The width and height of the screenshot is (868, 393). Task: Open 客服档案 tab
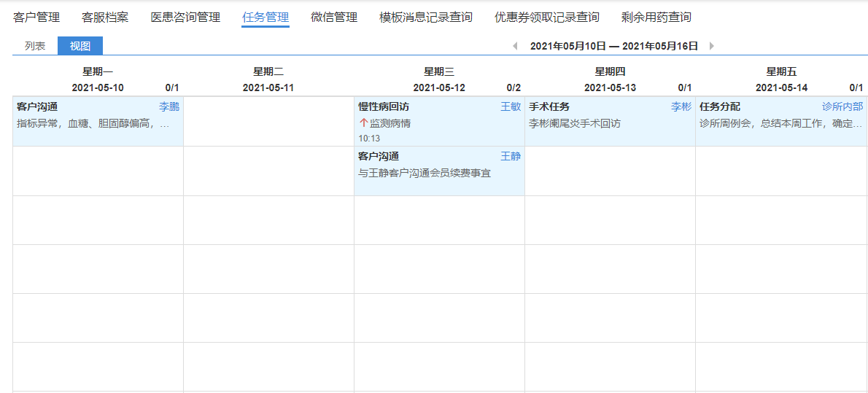[x=105, y=17]
